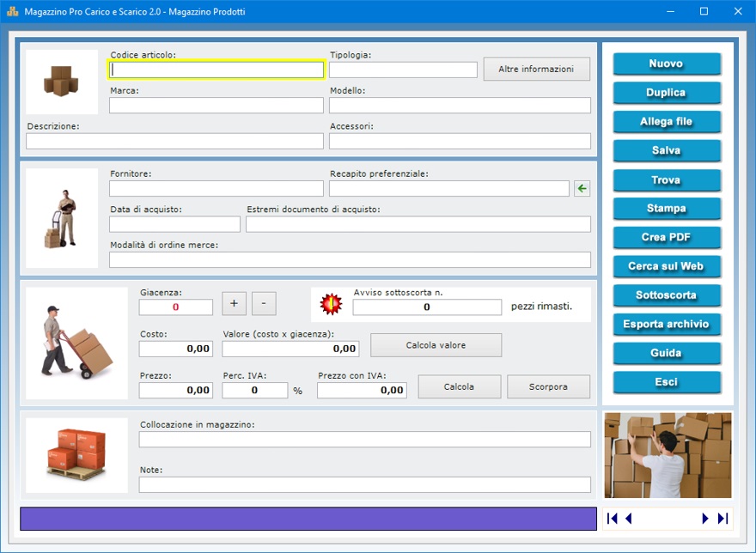Click the Prezzo con IVA field
The height and width of the screenshot is (553, 756).
click(x=362, y=390)
